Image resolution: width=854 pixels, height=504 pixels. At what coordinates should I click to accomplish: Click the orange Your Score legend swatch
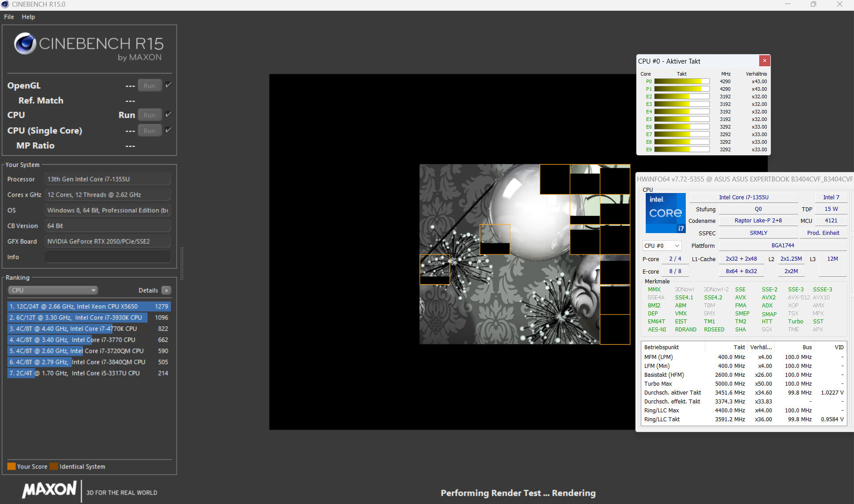point(12,466)
